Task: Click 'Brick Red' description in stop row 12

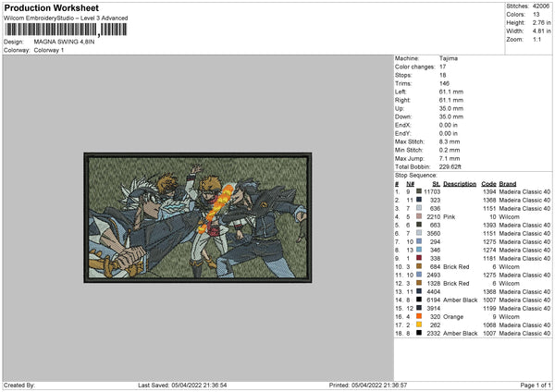Action: pos(456,284)
